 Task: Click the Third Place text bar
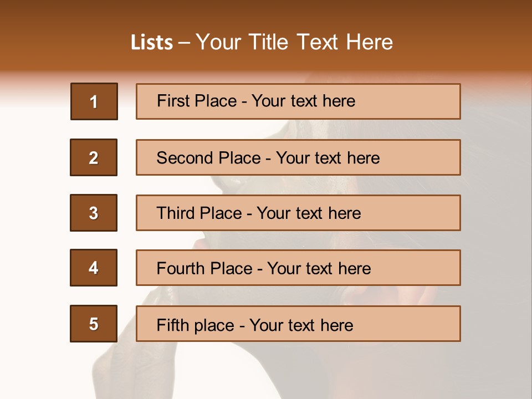click(298, 213)
